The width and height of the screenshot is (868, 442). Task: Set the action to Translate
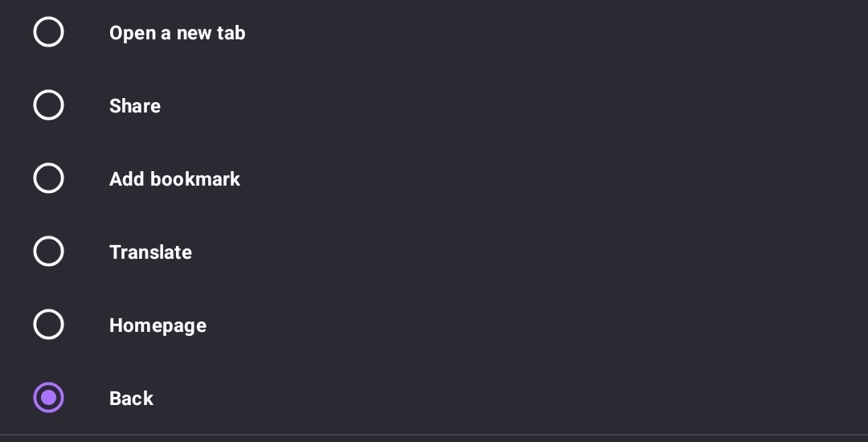point(48,252)
